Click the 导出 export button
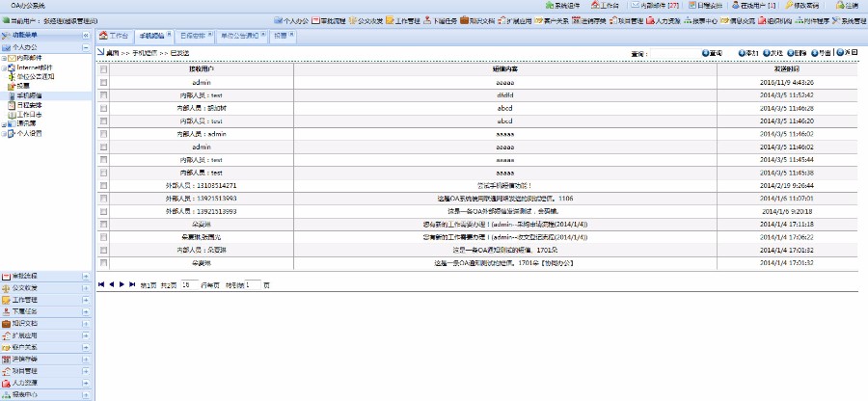Image resolution: width=868 pixels, height=401 pixels. (x=821, y=53)
